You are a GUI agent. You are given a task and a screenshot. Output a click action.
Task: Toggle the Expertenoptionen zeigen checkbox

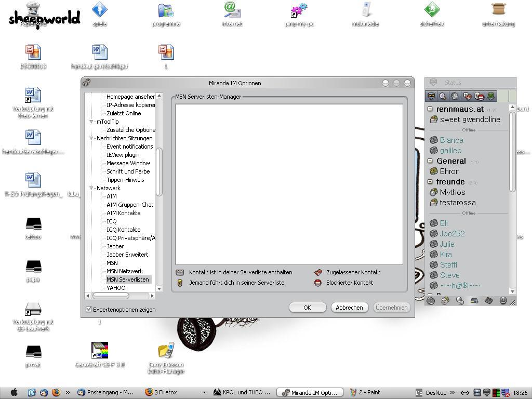click(x=89, y=310)
